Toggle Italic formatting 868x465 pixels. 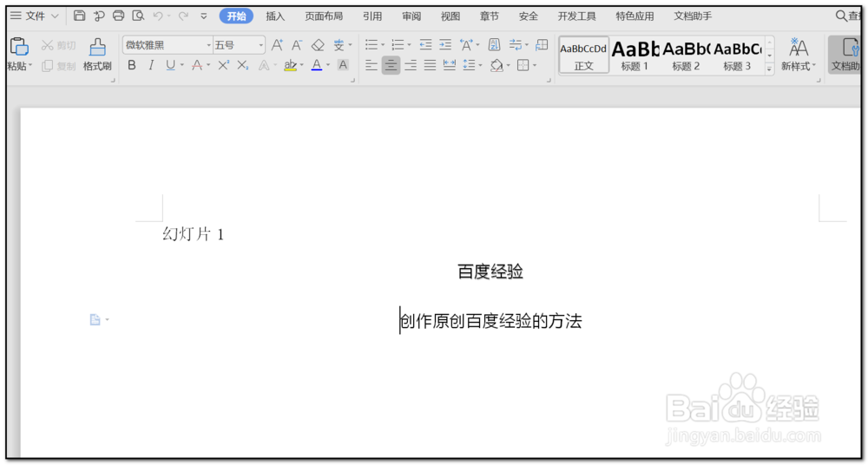coord(150,65)
